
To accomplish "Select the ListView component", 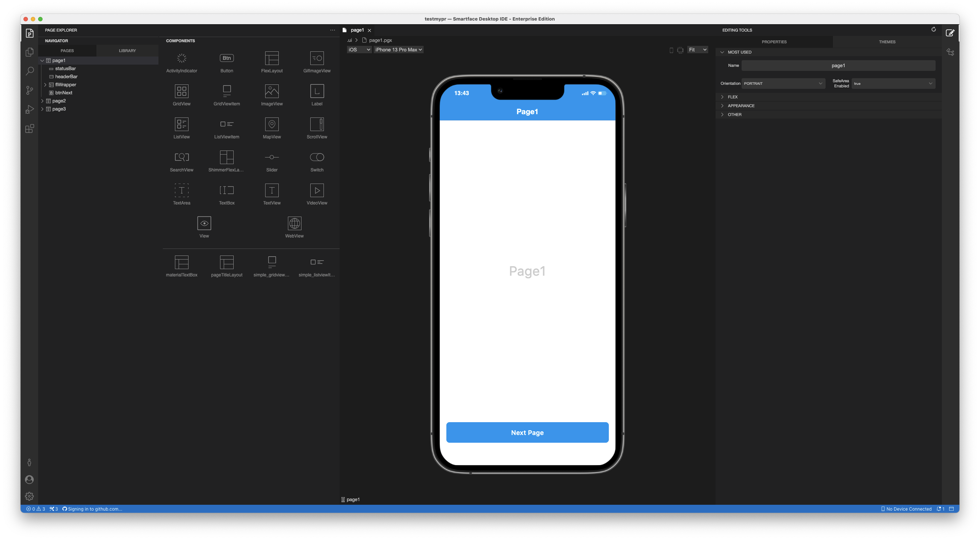I will coord(182,128).
